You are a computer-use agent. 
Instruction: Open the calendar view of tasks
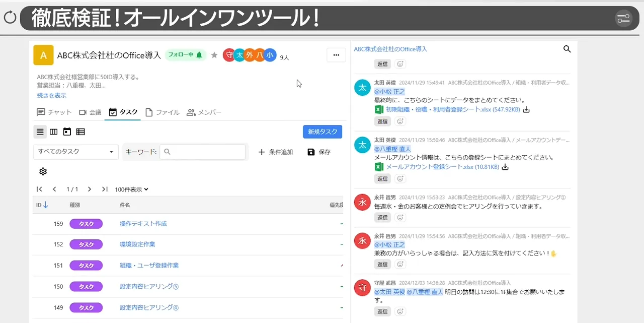pyautogui.click(x=67, y=132)
